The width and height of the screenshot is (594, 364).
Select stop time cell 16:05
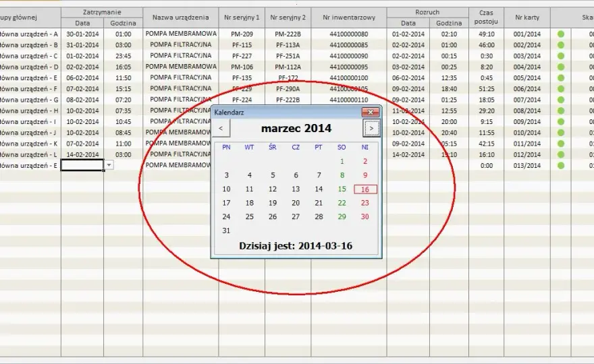(x=123, y=67)
